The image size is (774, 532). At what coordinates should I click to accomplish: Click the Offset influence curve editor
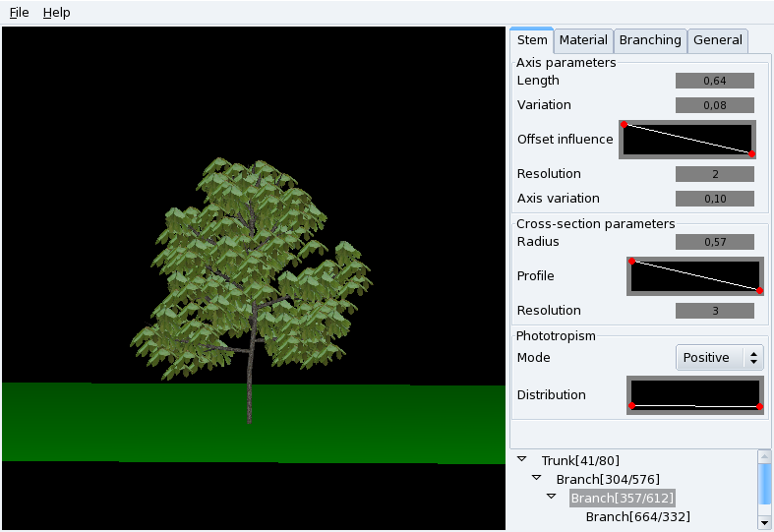[x=687, y=140]
